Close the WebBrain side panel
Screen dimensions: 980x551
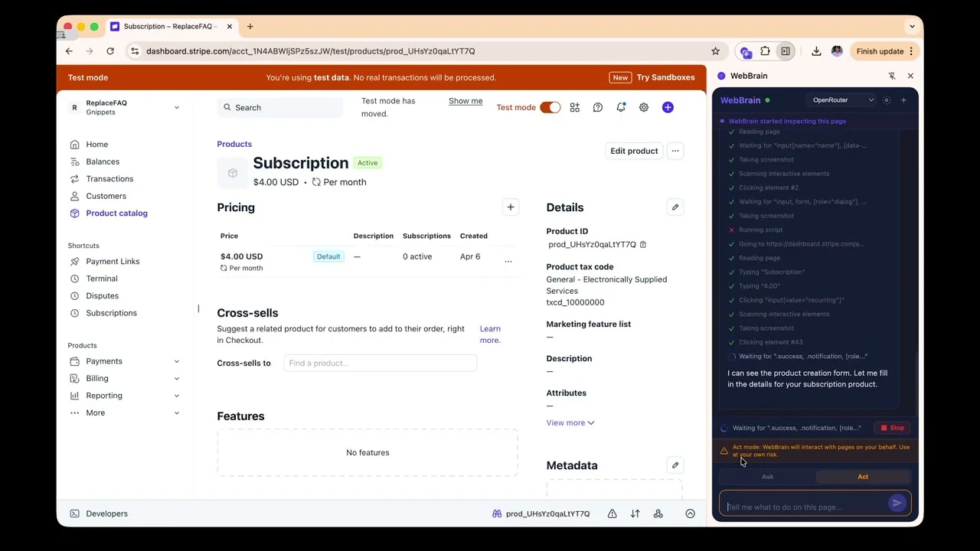910,76
